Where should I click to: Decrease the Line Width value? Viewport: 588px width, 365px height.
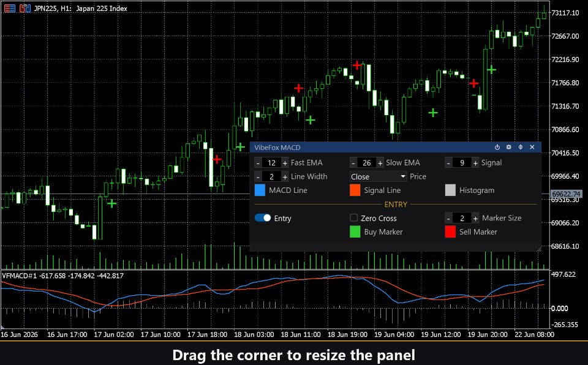pyautogui.click(x=258, y=177)
